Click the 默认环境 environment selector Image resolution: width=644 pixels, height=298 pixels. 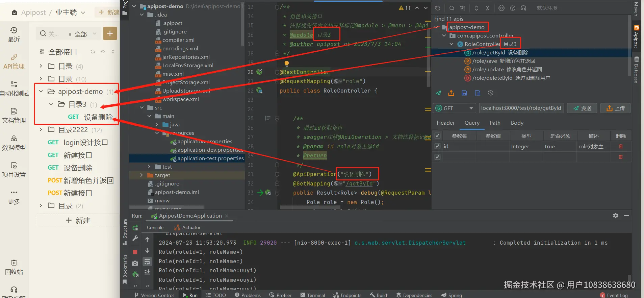click(x=547, y=8)
